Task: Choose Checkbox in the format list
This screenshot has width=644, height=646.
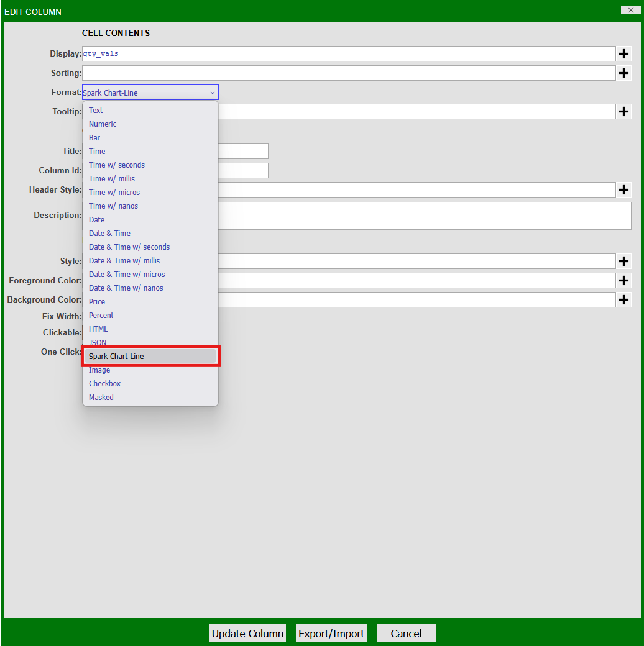Action: click(x=104, y=384)
